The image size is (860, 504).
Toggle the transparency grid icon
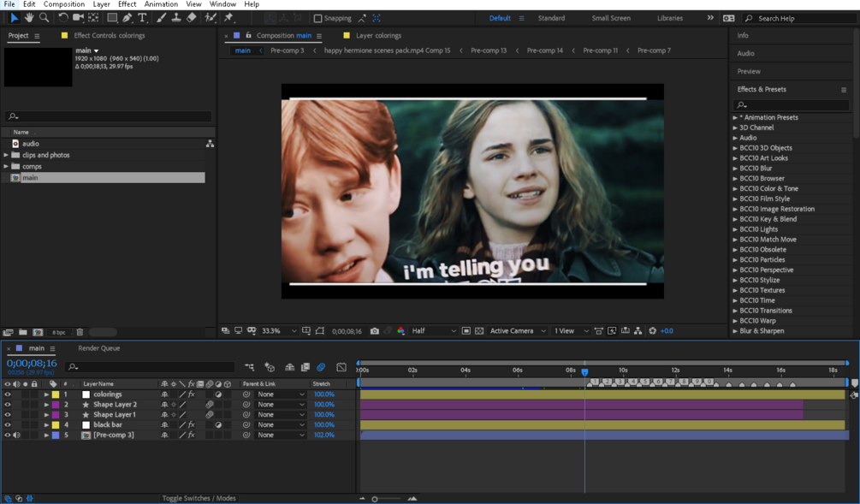[x=479, y=331]
